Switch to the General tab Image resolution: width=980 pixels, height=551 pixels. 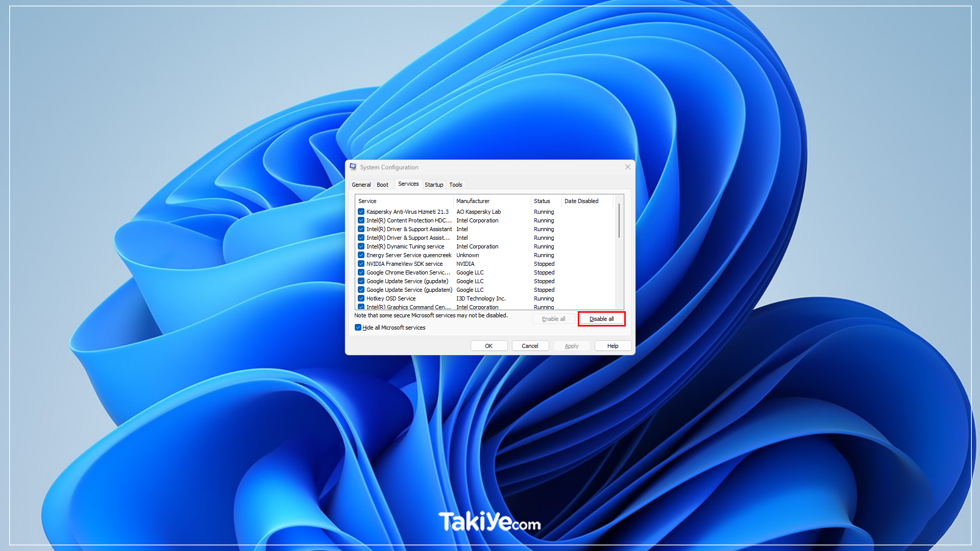pos(361,185)
